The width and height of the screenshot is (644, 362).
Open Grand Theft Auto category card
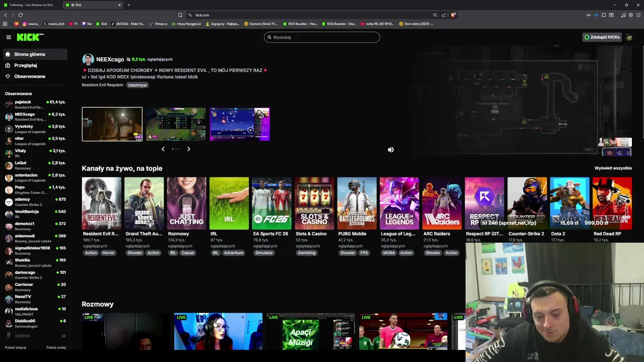point(144,203)
